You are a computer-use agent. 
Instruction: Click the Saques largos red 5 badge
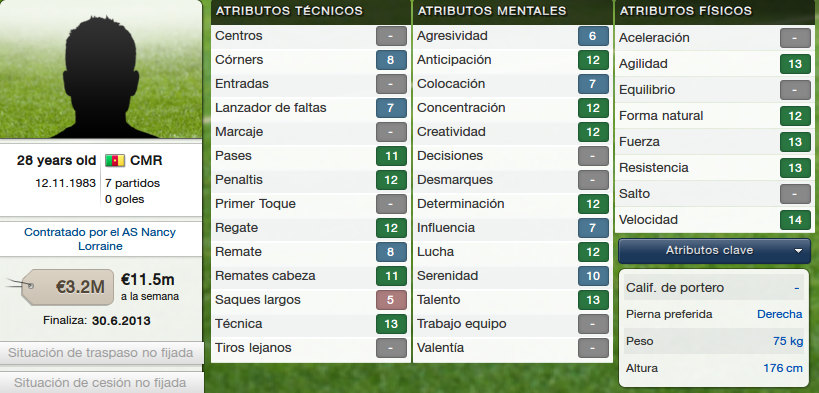point(391,300)
